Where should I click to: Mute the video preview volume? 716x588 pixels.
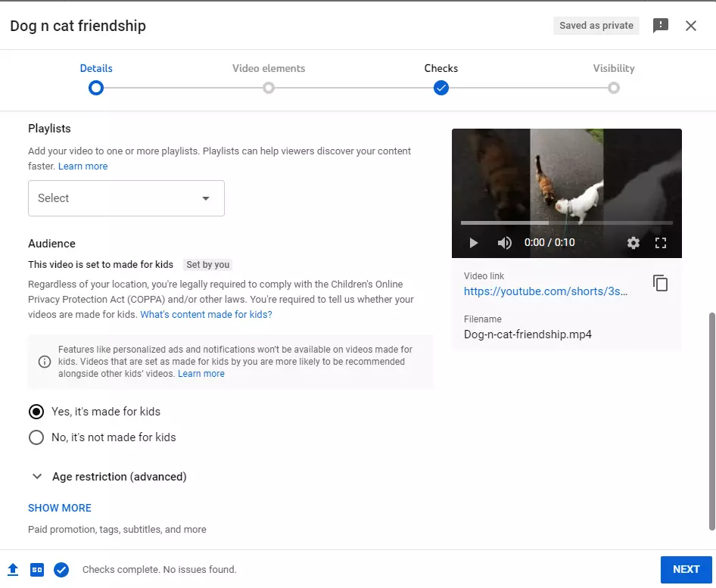click(504, 243)
